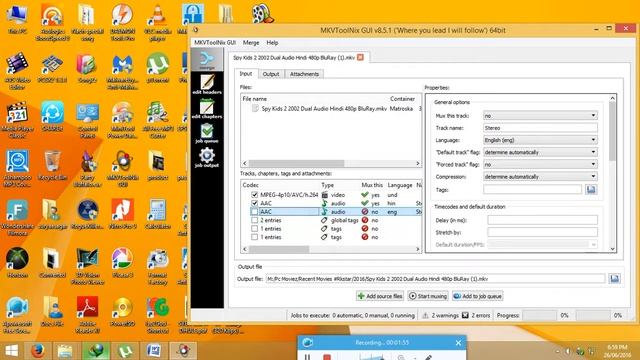Open the Mux this track dropdown
Image resolution: width=640 pixels, height=360 pixels.
(x=540, y=116)
